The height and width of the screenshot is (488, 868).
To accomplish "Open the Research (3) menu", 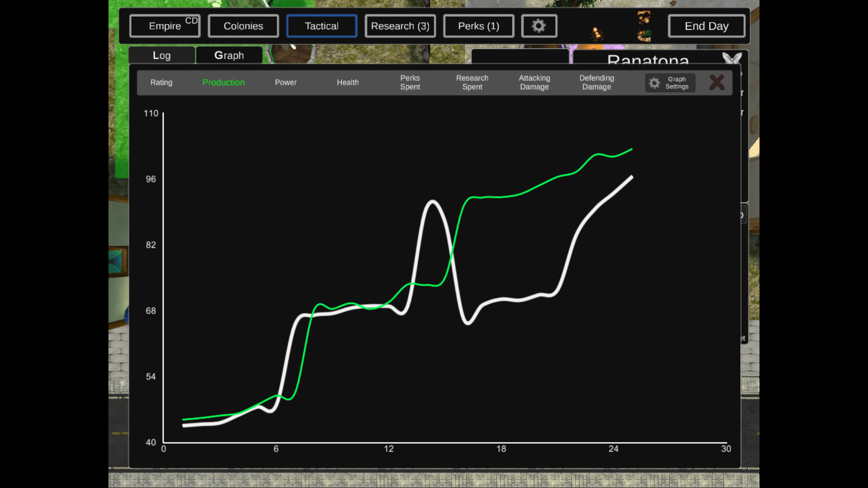I will pos(400,26).
